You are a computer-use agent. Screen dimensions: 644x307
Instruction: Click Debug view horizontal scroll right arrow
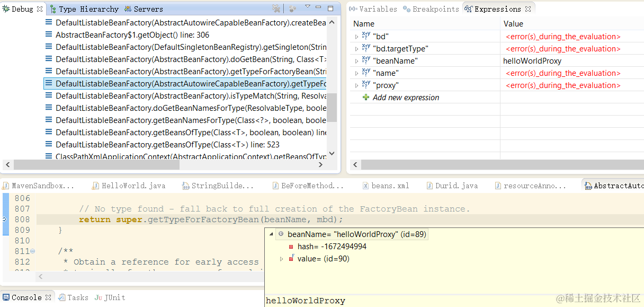[321, 165]
